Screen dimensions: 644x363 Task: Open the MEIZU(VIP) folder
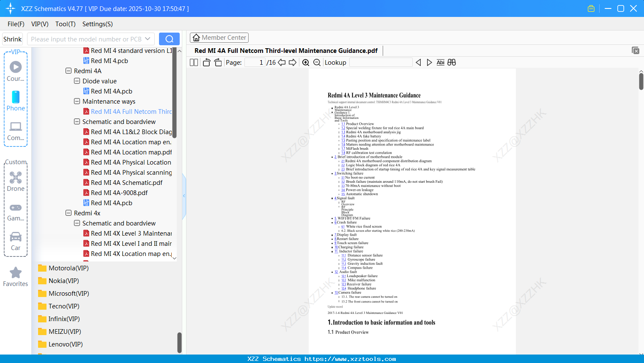60,331
